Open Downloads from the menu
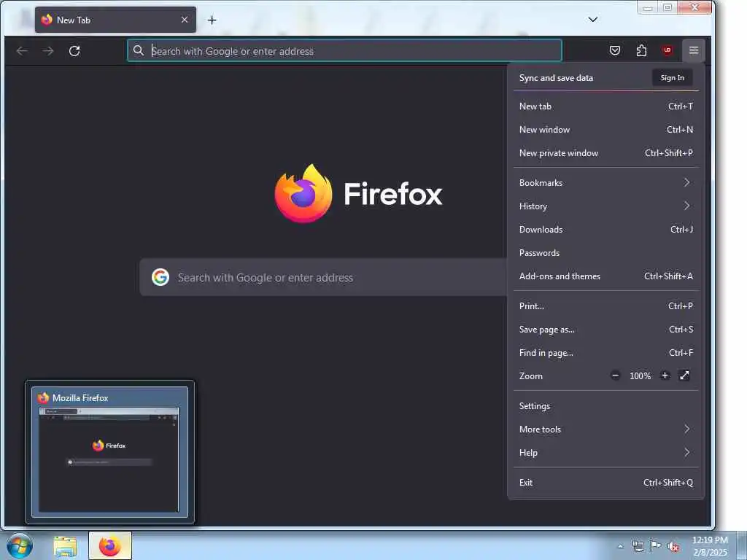 pyautogui.click(x=606, y=230)
